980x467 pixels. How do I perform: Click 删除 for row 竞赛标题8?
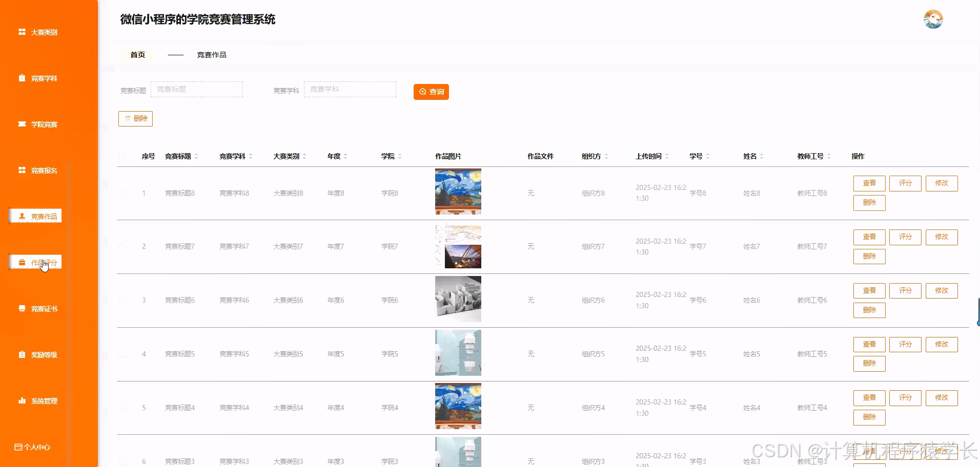(x=869, y=203)
